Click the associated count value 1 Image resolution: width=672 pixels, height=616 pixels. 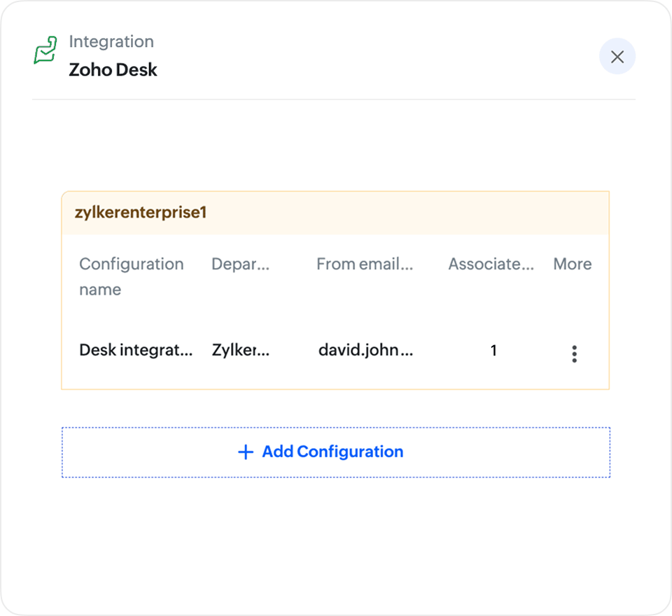click(493, 350)
